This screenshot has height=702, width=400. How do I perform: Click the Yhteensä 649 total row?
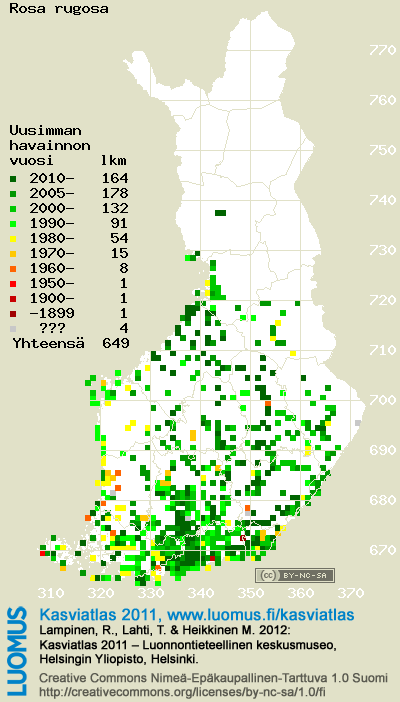[x=71, y=343]
